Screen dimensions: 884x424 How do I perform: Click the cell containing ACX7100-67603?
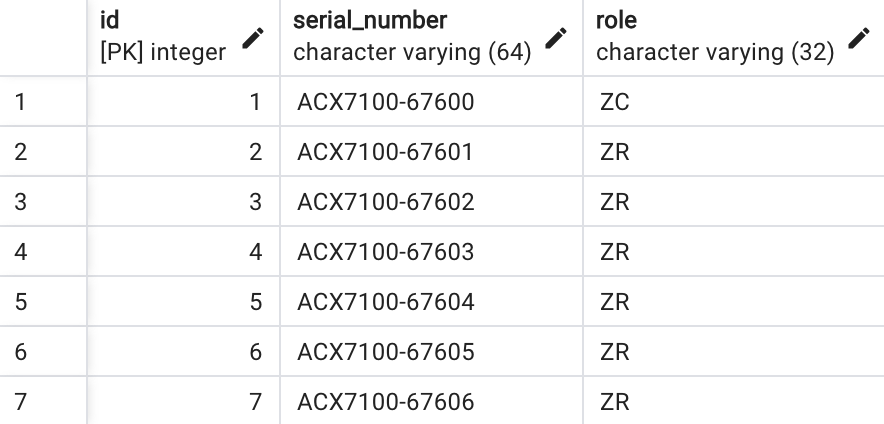[x=432, y=251]
